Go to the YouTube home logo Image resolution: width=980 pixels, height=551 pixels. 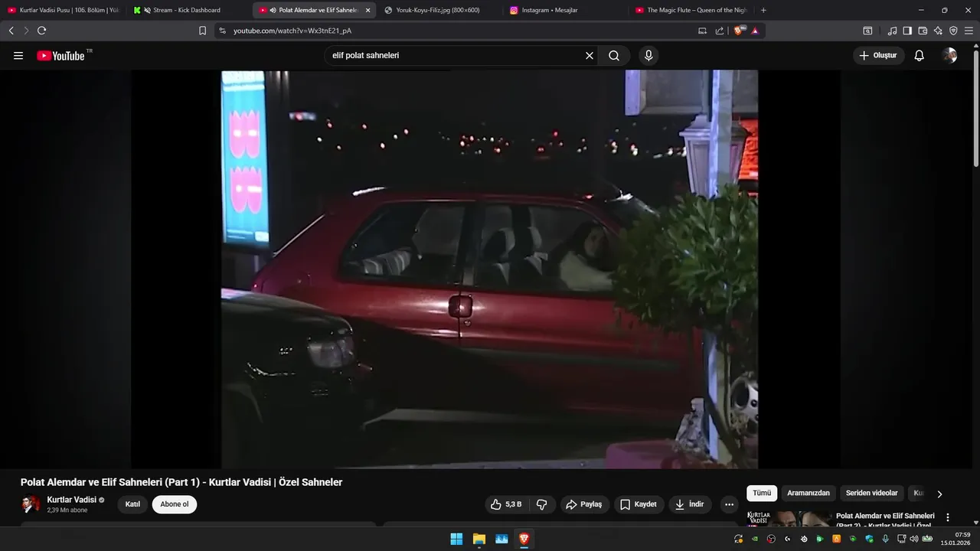coord(60,56)
